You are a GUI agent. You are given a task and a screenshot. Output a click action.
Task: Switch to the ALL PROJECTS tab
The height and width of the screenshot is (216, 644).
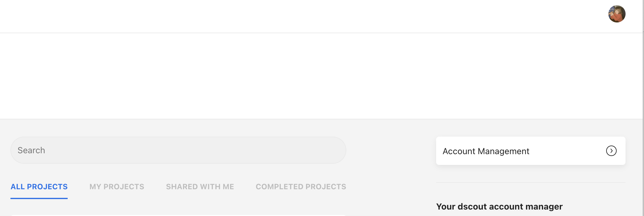[39, 187]
